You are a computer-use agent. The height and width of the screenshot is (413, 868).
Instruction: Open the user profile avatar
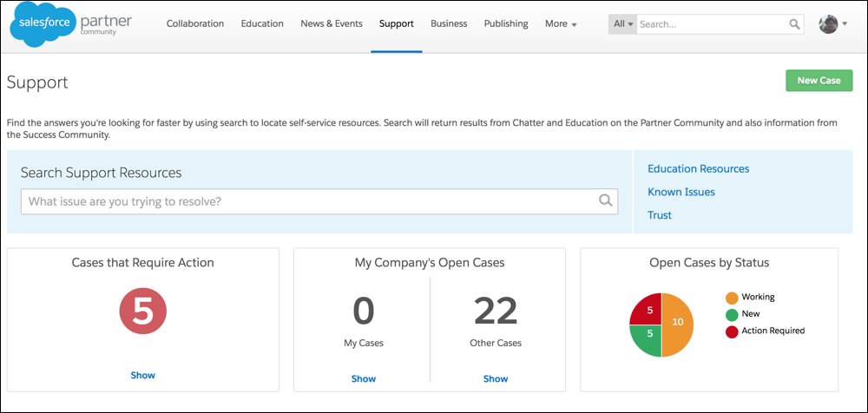[x=828, y=23]
